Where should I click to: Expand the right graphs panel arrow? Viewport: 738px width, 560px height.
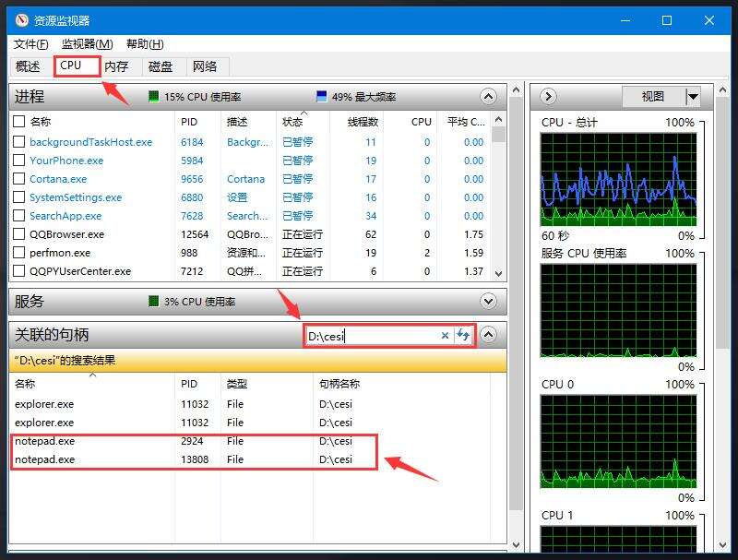coord(547,96)
